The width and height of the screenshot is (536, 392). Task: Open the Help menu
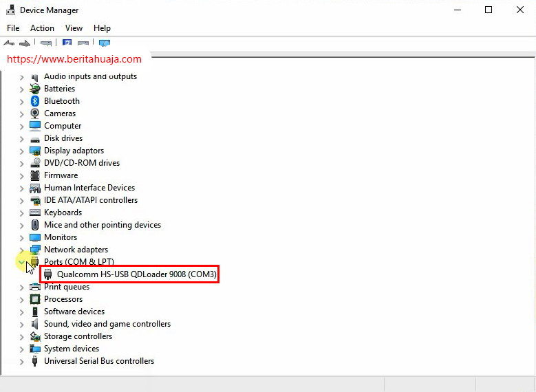102,28
